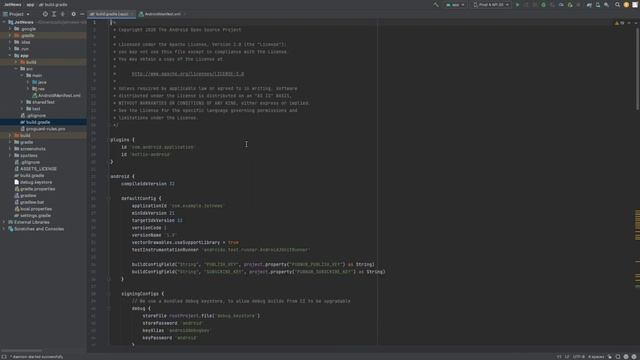Image resolution: width=640 pixels, height=360 pixels.
Task: Click Expand All icon in Project panel header
Action: [x=54, y=14]
